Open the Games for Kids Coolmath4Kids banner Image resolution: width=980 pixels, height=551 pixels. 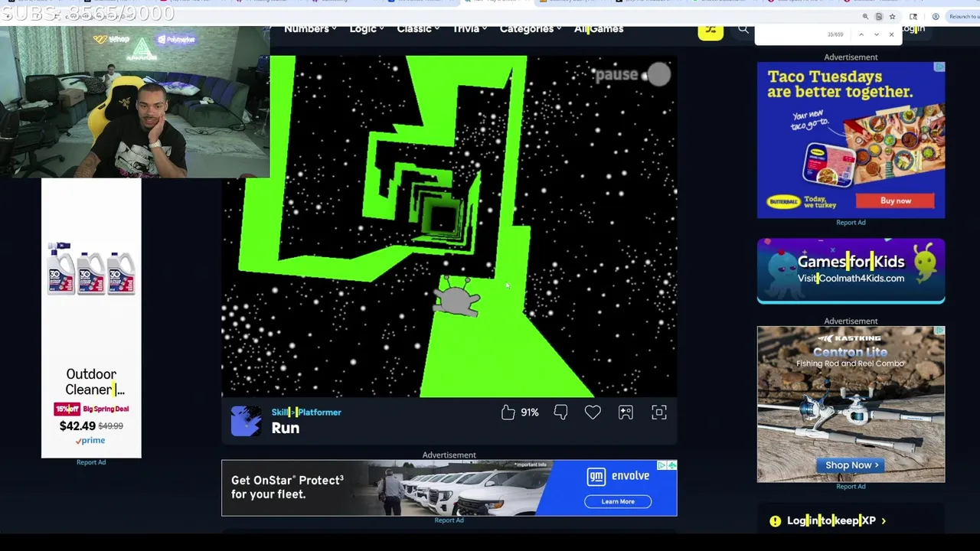(x=851, y=271)
